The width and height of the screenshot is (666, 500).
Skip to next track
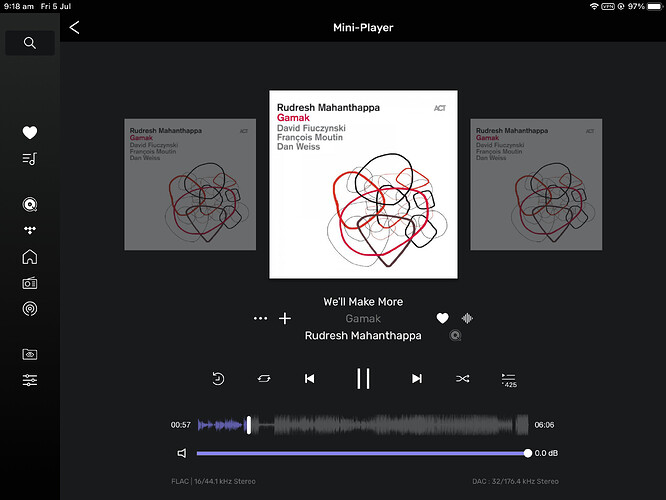(x=417, y=379)
